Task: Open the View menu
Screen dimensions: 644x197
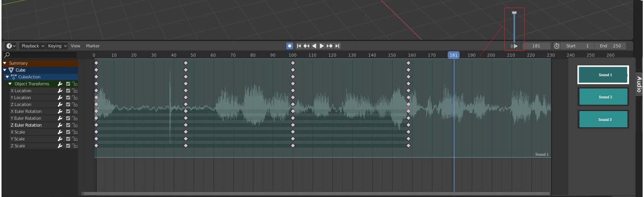Action: coord(75,46)
